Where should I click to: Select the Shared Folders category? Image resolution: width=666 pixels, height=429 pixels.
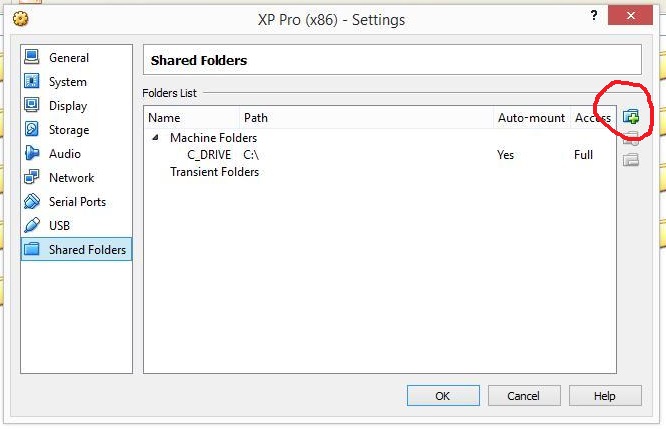pyautogui.click(x=87, y=250)
